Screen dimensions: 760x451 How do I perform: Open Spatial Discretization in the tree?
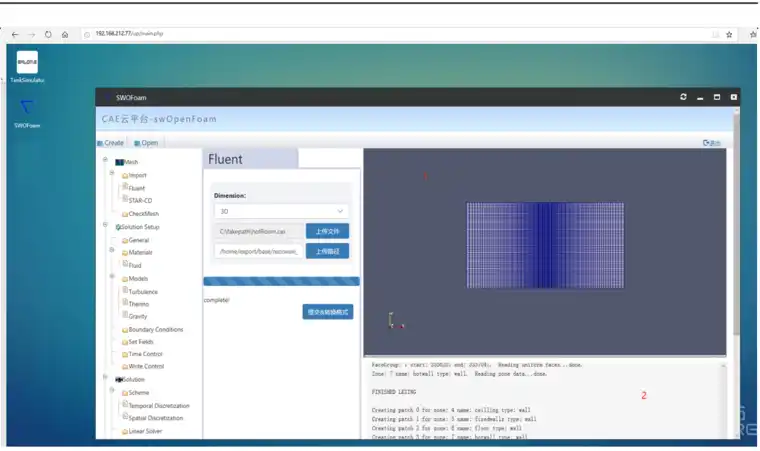tap(156, 418)
